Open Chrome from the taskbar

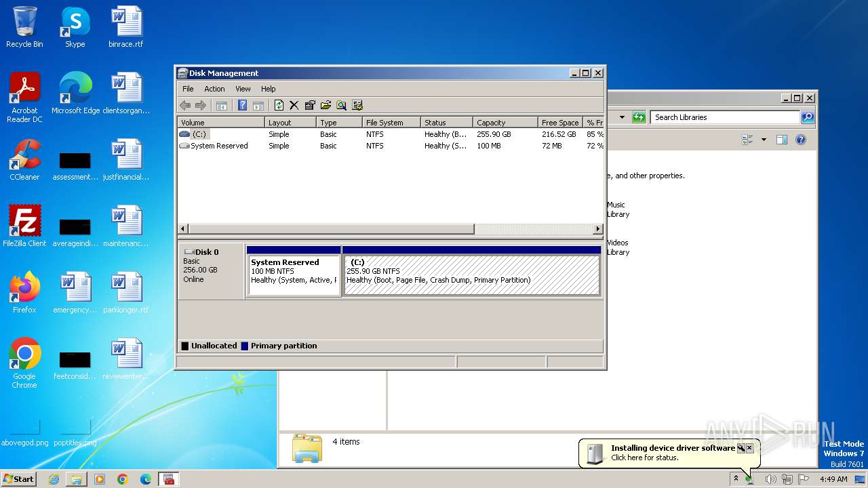(x=123, y=479)
